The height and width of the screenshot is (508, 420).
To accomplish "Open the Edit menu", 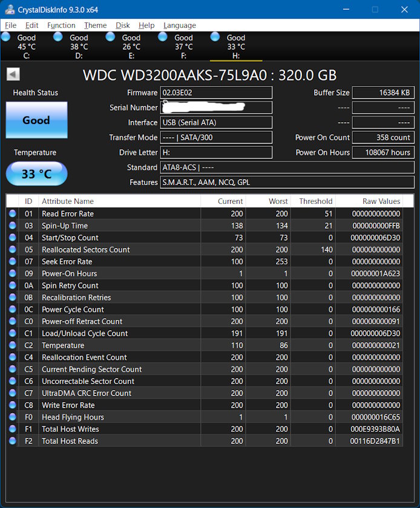I will coord(32,25).
